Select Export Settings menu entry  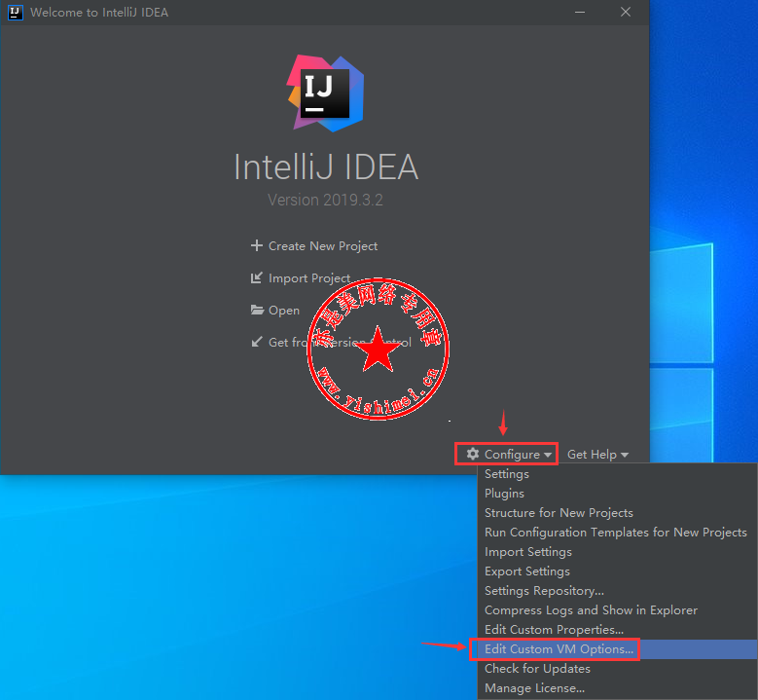tap(617, 571)
